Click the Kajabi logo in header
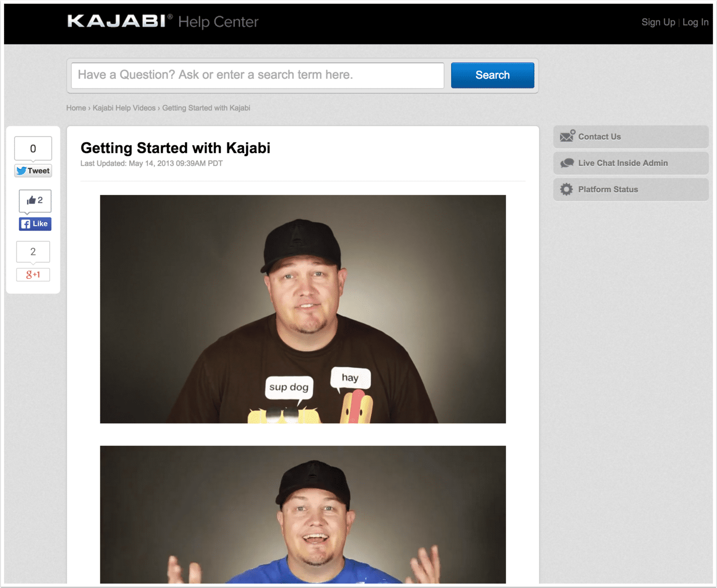The width and height of the screenshot is (717, 588). [120, 21]
